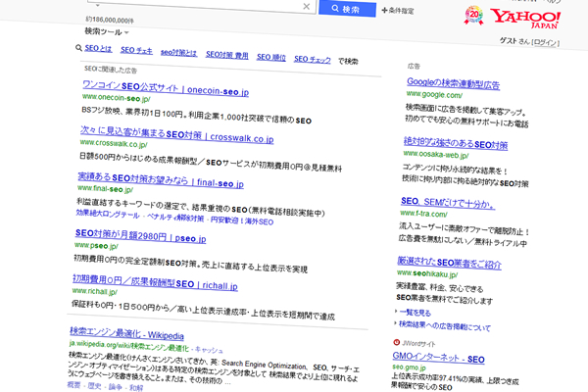Click www.google.com sidebar URL
The width and height of the screenshot is (588, 392).
pyautogui.click(x=434, y=94)
